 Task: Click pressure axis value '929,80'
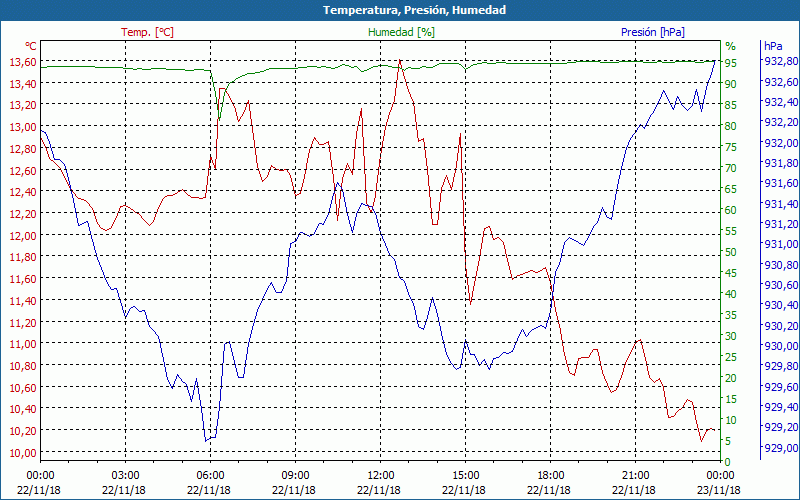(x=780, y=366)
